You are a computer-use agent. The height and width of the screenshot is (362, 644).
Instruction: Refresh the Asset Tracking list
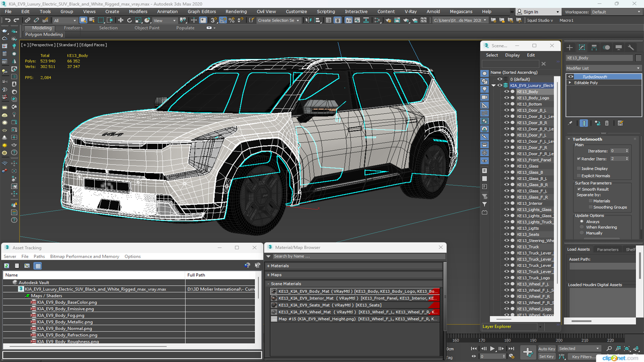(7, 266)
